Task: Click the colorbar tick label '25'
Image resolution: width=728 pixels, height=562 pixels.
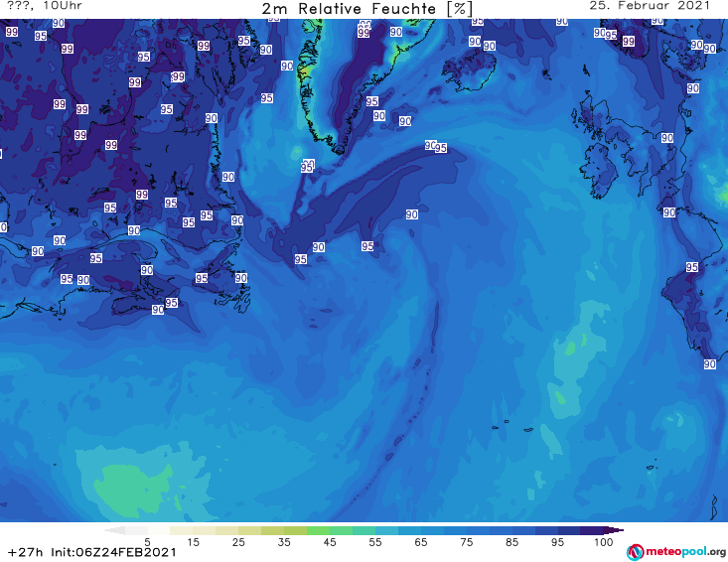Action: coord(238,542)
